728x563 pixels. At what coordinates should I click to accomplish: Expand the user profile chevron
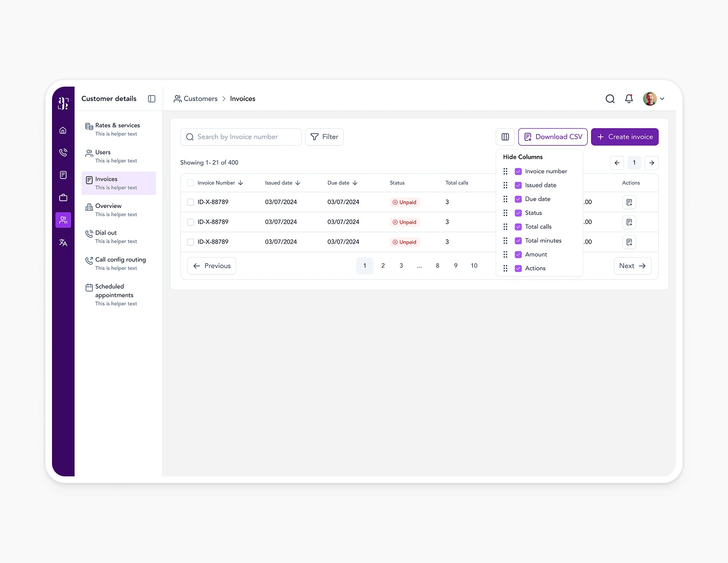click(x=662, y=99)
